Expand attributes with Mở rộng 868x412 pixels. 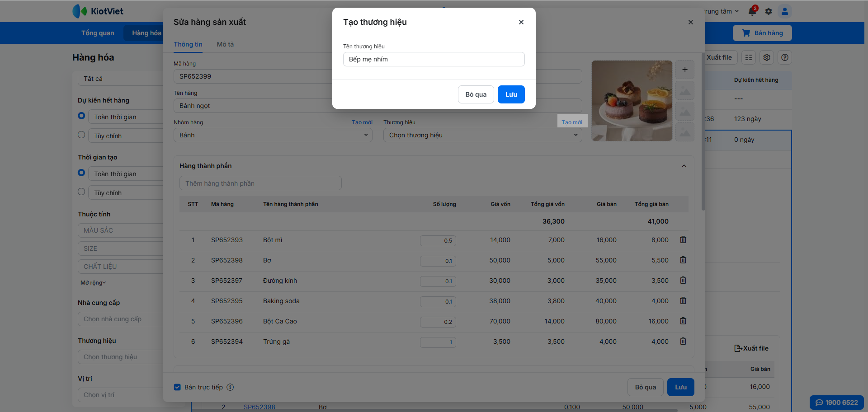tap(93, 283)
